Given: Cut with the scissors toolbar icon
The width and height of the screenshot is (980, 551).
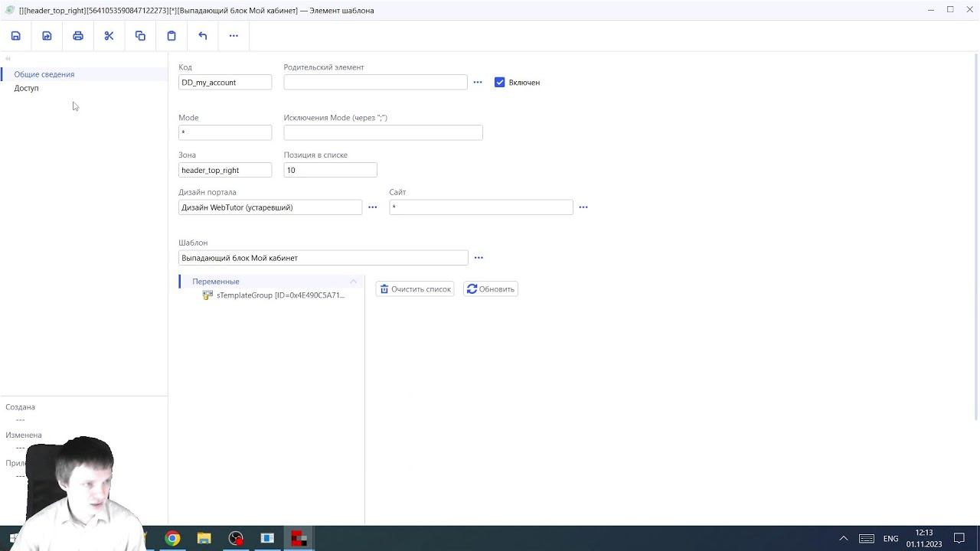Looking at the screenshot, I should pos(109,36).
